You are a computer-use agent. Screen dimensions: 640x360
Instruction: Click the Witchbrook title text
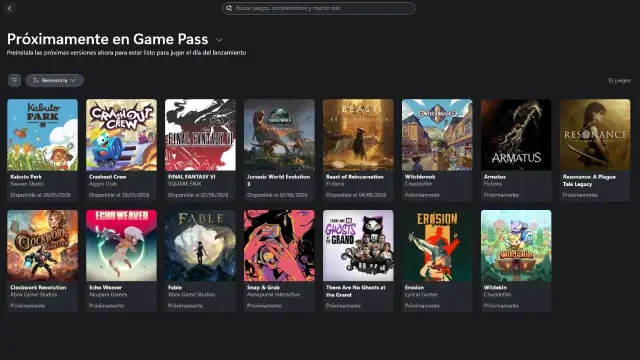tap(420, 177)
